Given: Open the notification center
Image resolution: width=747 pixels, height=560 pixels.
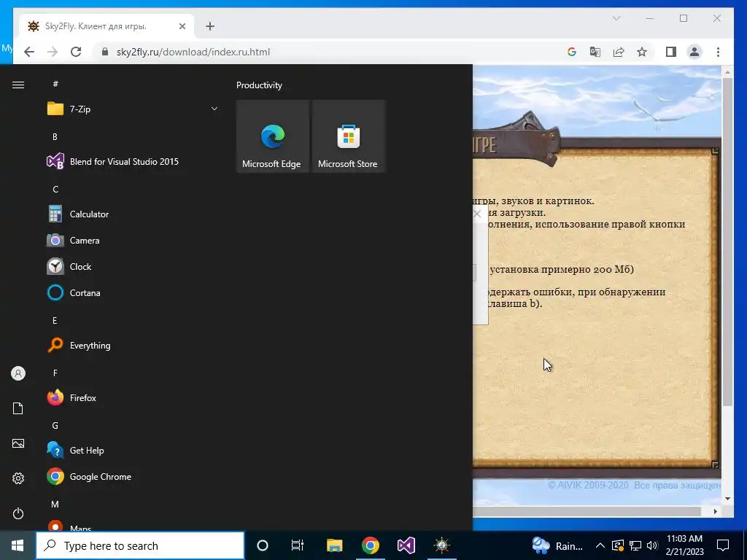Looking at the screenshot, I should [x=723, y=545].
